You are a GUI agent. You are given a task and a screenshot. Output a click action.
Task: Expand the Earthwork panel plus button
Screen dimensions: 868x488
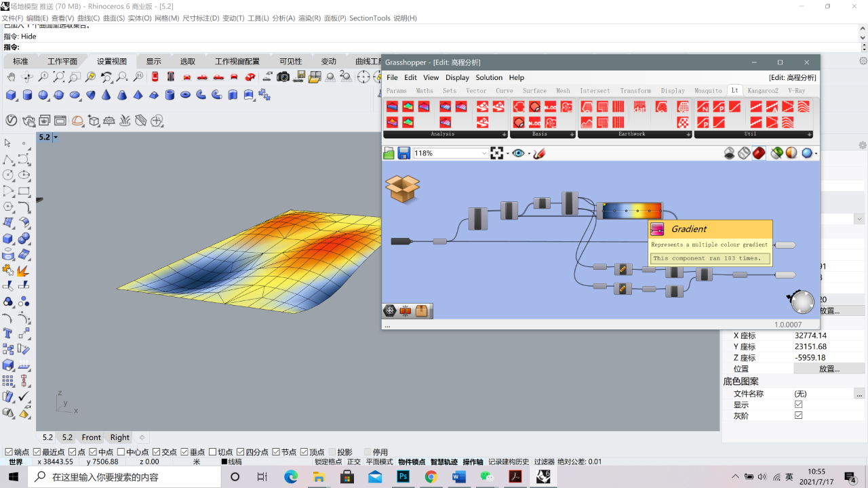click(688, 134)
